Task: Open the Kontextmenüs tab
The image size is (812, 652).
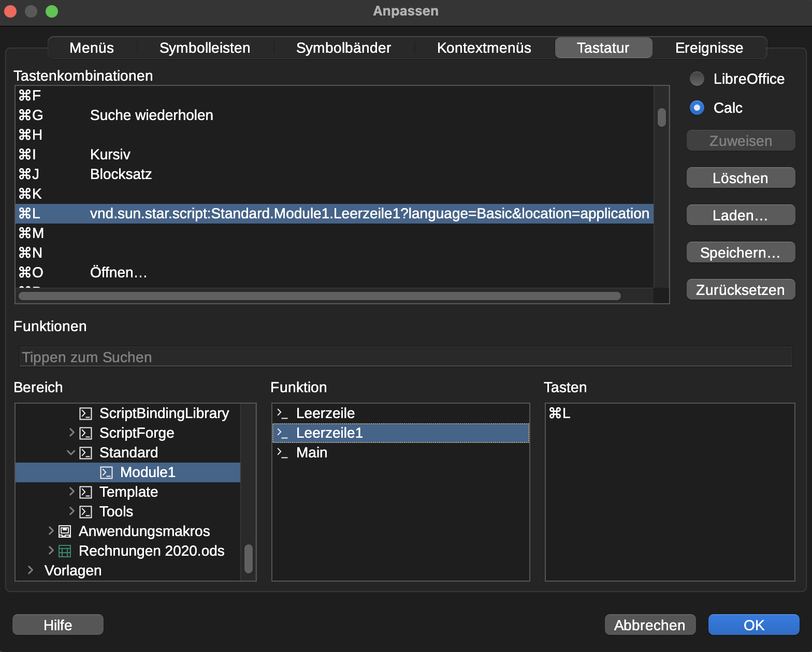Action: 484,48
